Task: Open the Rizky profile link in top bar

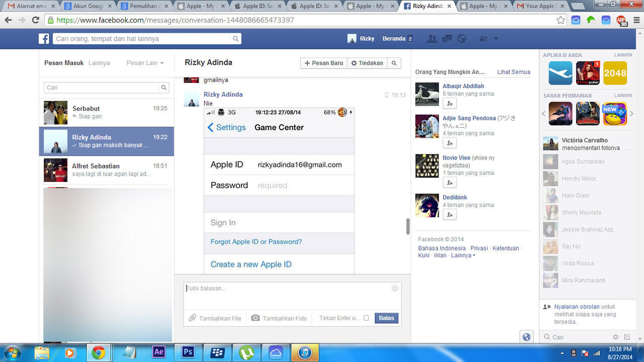Action: click(361, 39)
